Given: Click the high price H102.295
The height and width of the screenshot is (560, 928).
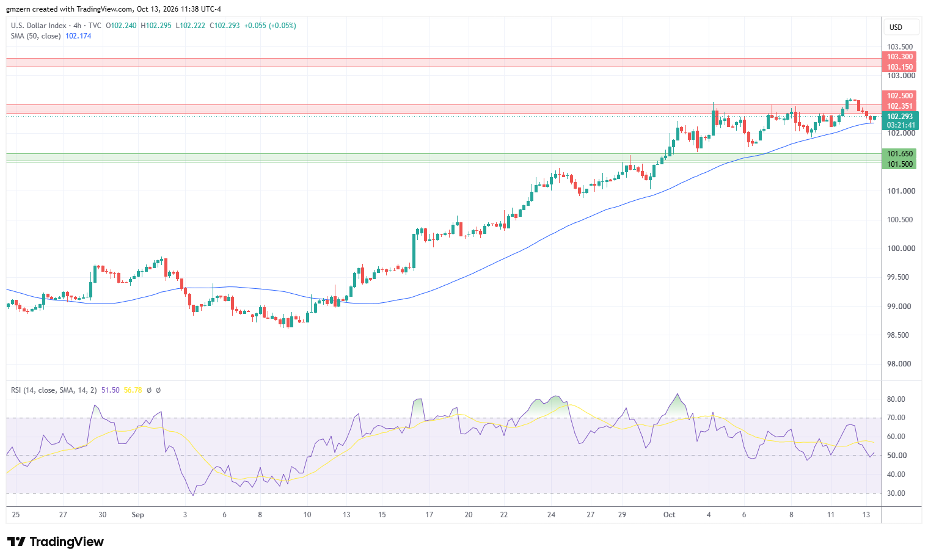Looking at the screenshot, I should point(156,26).
